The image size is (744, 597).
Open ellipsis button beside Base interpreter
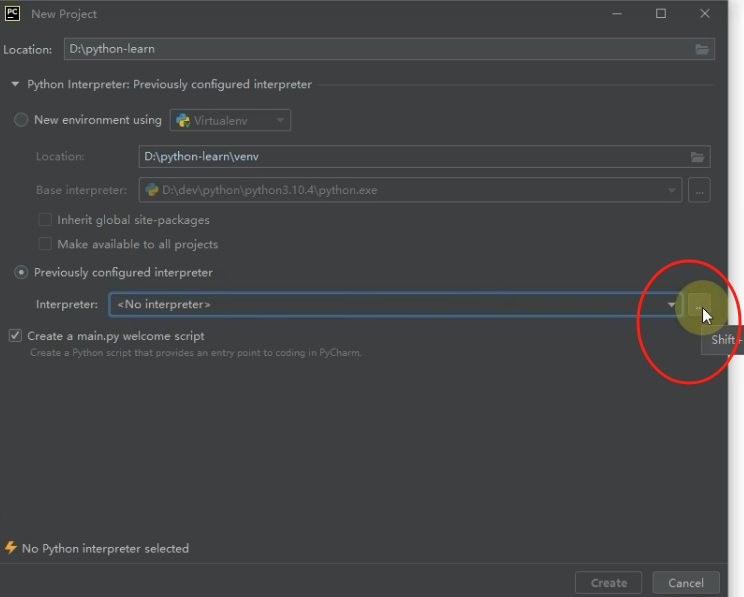(x=699, y=190)
